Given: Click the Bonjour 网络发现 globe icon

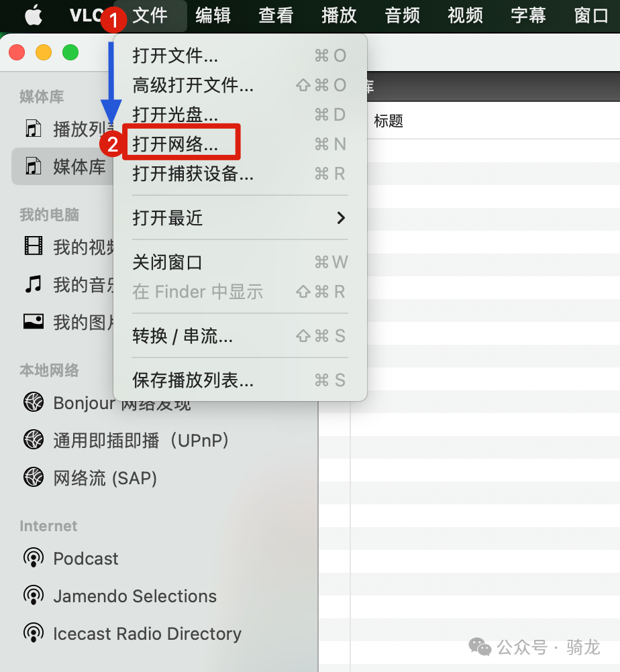Looking at the screenshot, I should 34,402.
